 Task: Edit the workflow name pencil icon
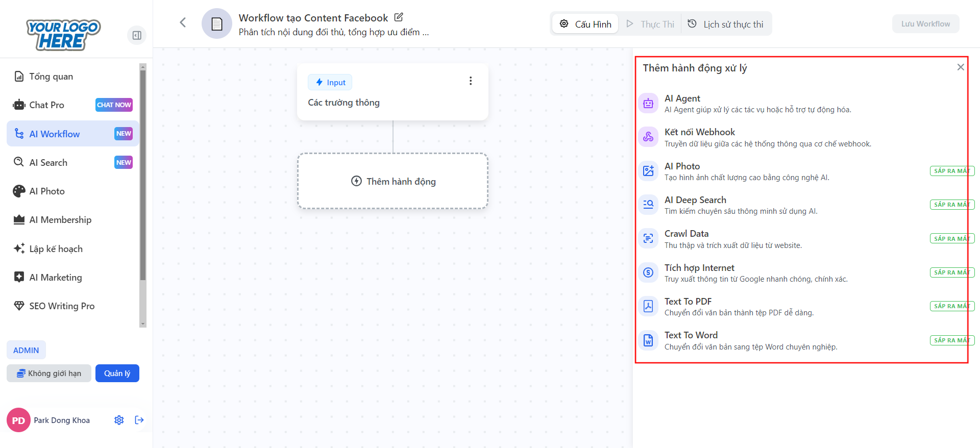(399, 17)
